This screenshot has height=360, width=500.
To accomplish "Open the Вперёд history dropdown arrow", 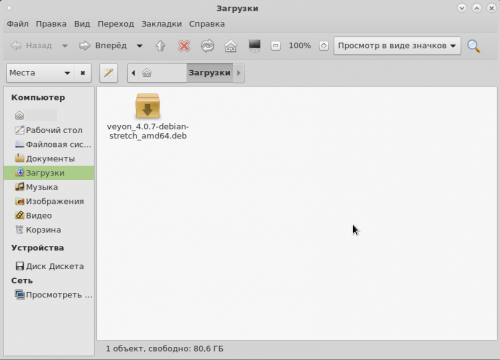I will click(140, 46).
